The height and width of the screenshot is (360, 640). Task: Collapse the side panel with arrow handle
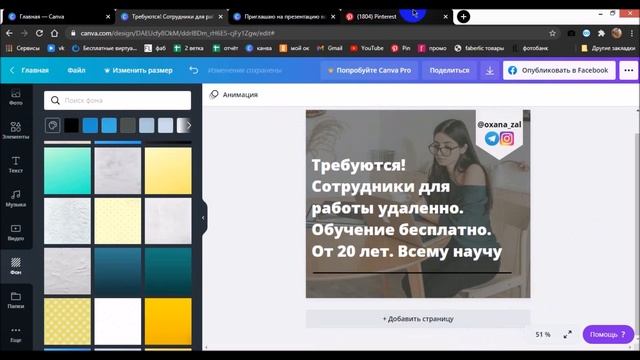pyautogui.click(x=203, y=218)
